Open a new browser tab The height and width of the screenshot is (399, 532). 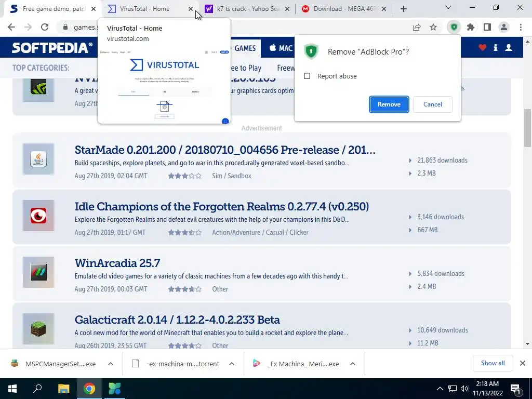click(x=403, y=9)
